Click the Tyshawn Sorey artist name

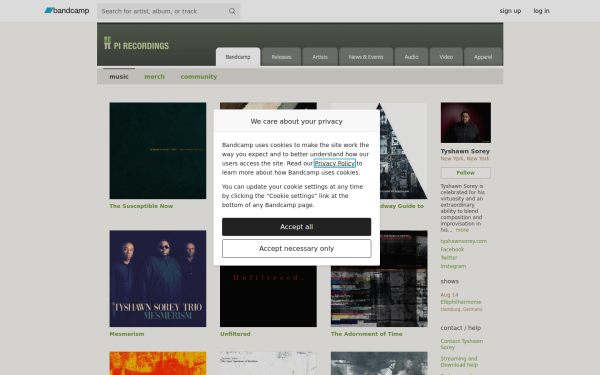(465, 151)
